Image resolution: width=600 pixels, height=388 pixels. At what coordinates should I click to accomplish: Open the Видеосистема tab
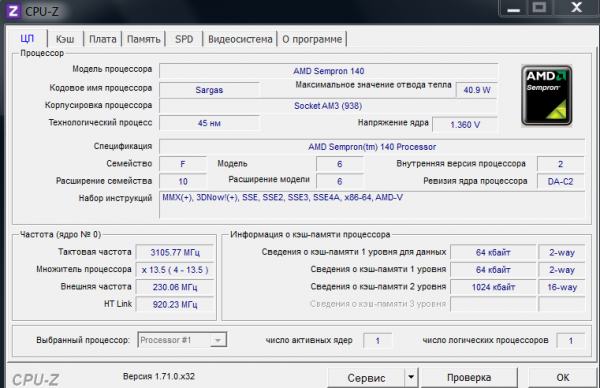point(240,39)
